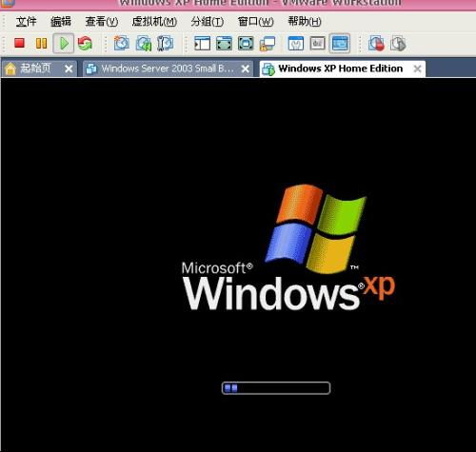This screenshot has height=452, width=476.
Task: Click the revert to snapshot icon
Action: point(144,43)
